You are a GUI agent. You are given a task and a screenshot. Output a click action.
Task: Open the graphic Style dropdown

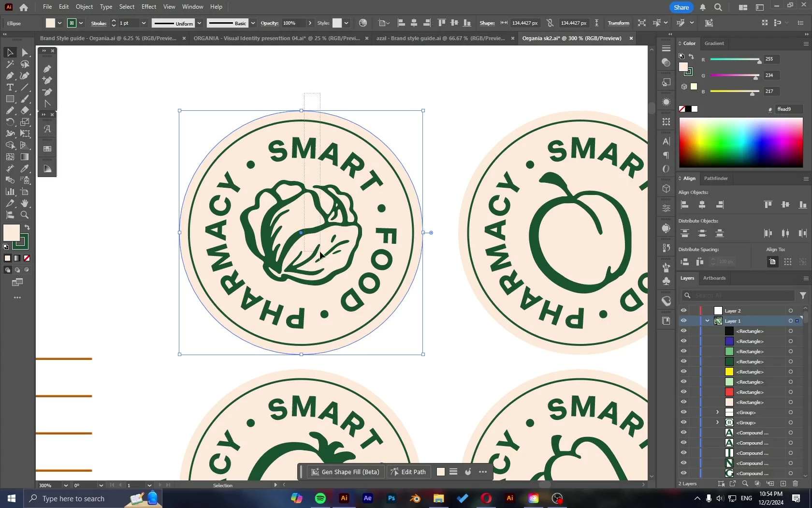point(346,23)
